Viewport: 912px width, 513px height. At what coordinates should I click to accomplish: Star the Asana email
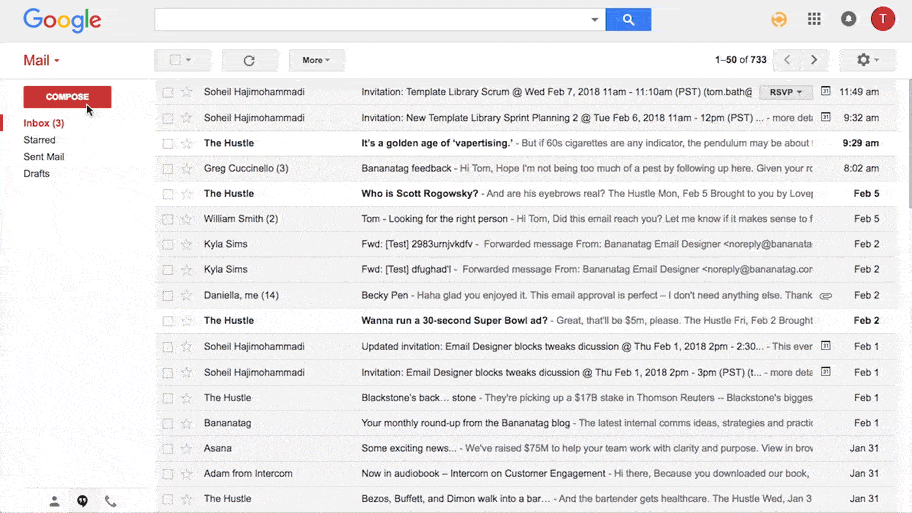click(186, 448)
